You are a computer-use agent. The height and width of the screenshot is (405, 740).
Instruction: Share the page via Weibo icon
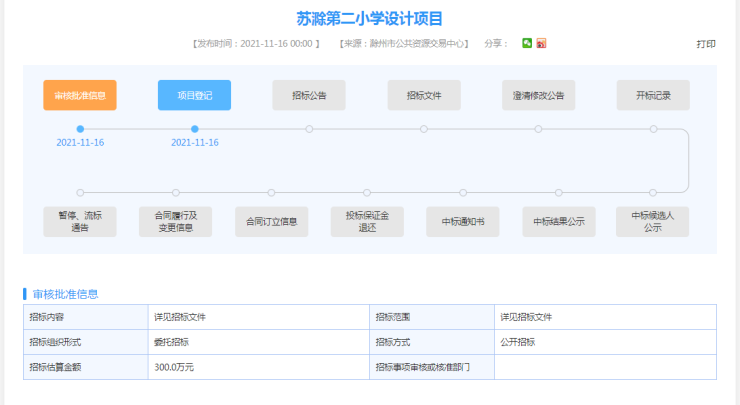coord(541,43)
